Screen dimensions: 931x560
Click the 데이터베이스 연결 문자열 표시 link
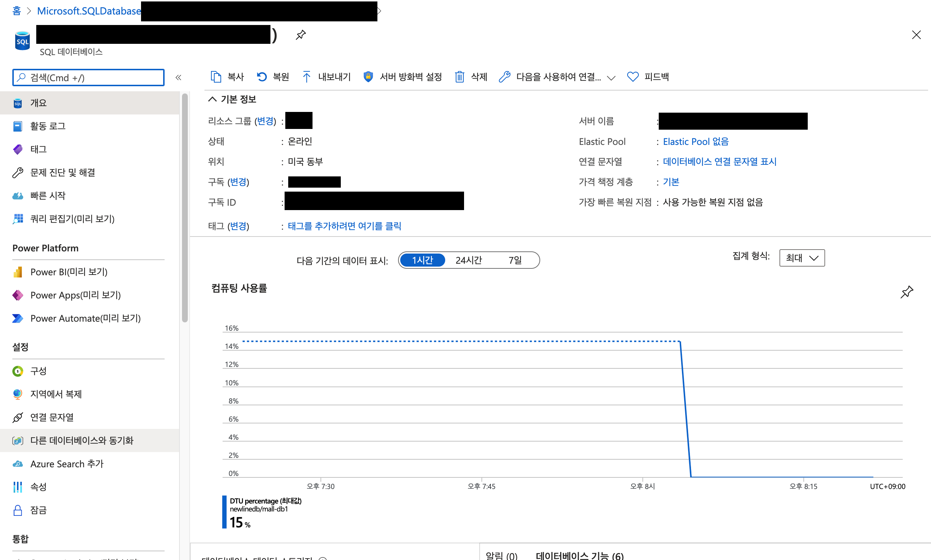coord(720,162)
